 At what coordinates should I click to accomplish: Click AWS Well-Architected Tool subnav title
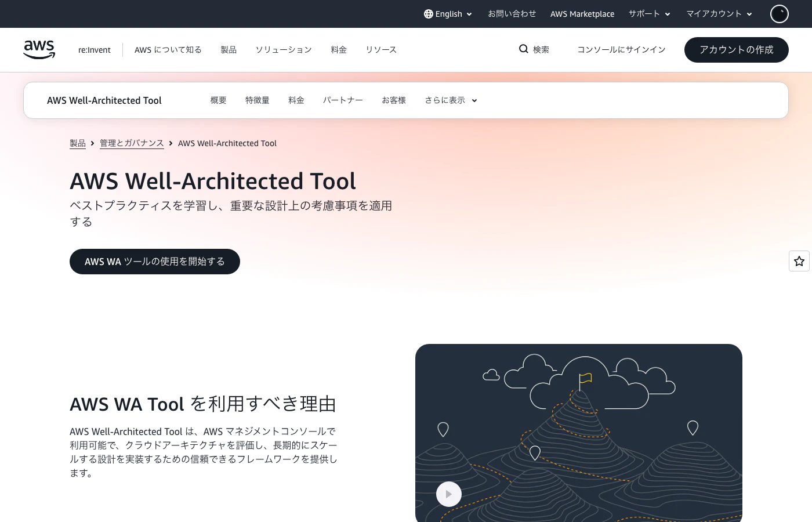104,100
